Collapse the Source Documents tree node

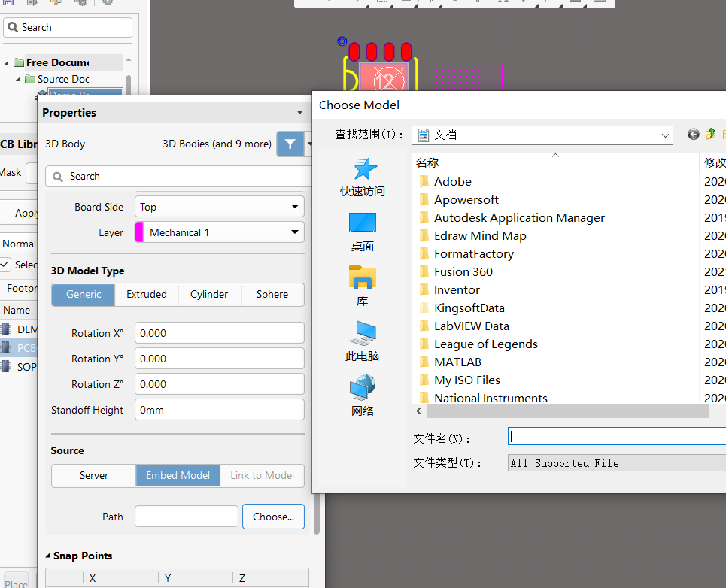tap(17, 80)
